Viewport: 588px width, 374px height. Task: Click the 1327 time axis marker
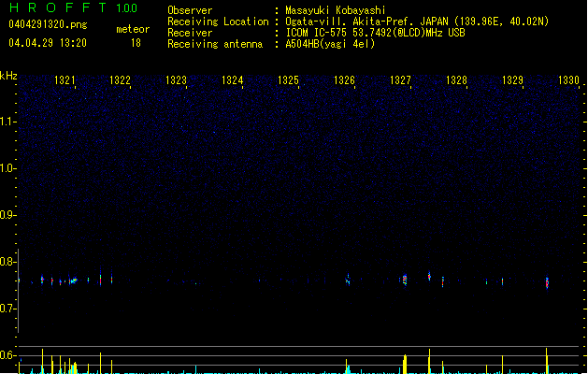pos(400,79)
